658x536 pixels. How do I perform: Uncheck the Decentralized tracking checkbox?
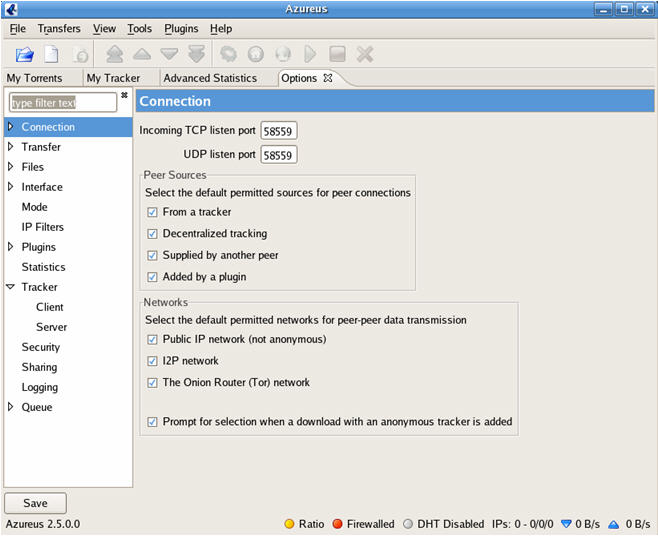(152, 234)
